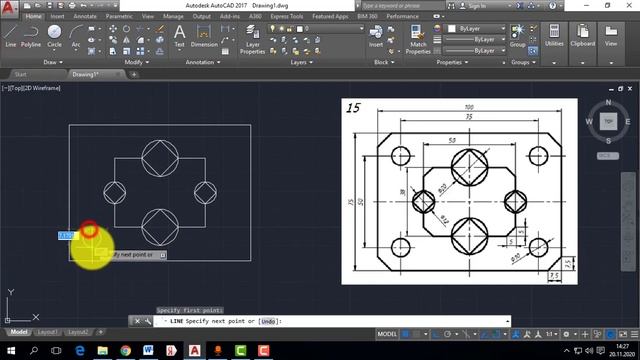Click the TOP face of ViewCube
640x360 pixels.
(x=608, y=122)
